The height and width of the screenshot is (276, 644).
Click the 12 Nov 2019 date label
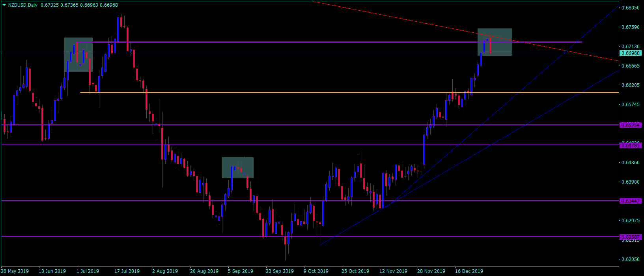[393, 271]
